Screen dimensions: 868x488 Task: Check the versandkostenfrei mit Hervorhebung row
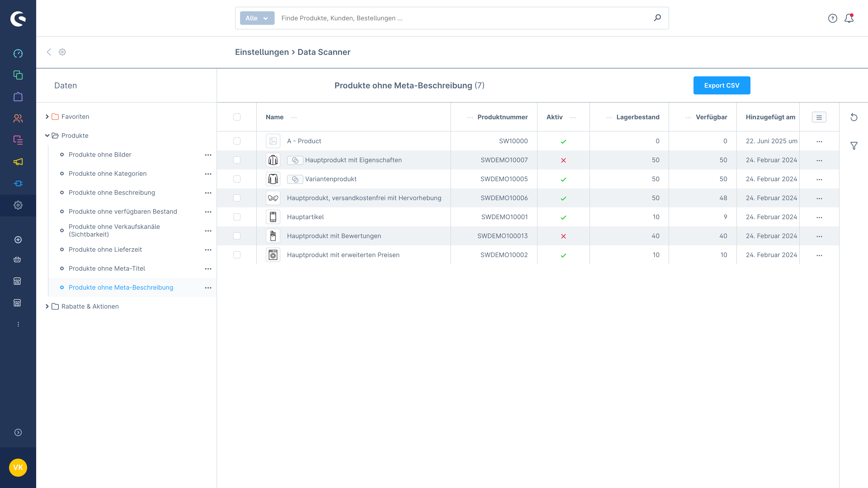(237, 198)
